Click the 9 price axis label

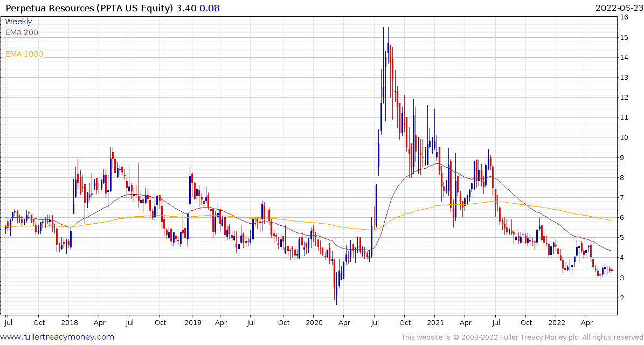(x=622, y=158)
